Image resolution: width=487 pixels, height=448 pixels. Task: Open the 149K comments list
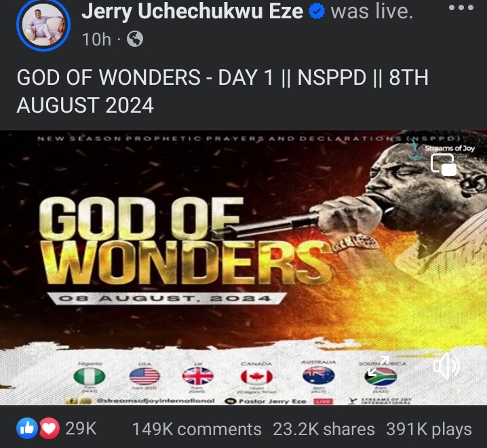197,430
